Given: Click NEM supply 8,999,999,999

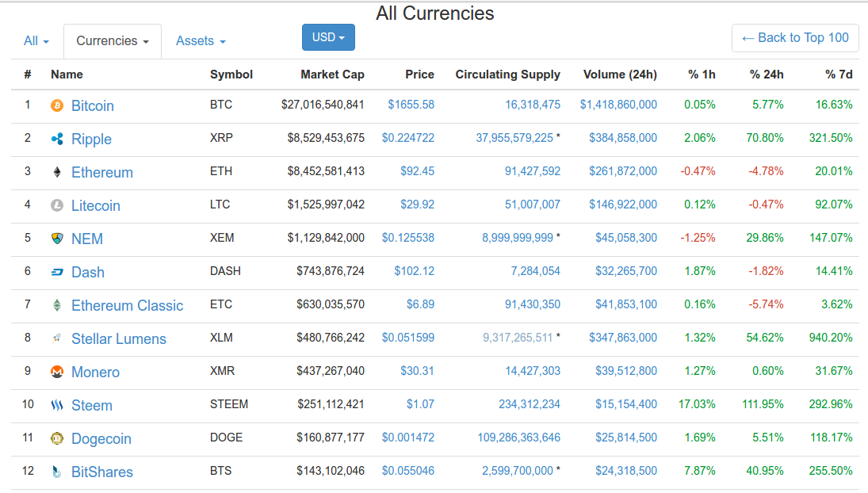Looking at the screenshot, I should (518, 238).
